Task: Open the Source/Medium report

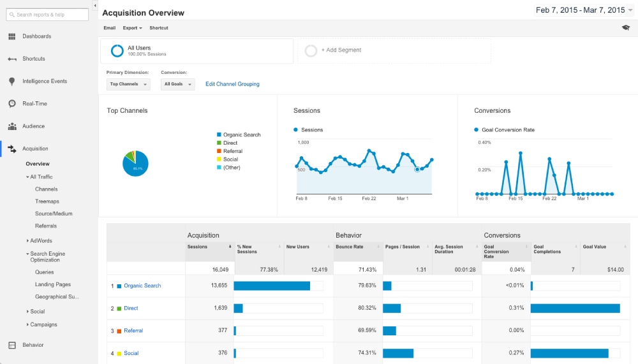Action: tap(54, 214)
